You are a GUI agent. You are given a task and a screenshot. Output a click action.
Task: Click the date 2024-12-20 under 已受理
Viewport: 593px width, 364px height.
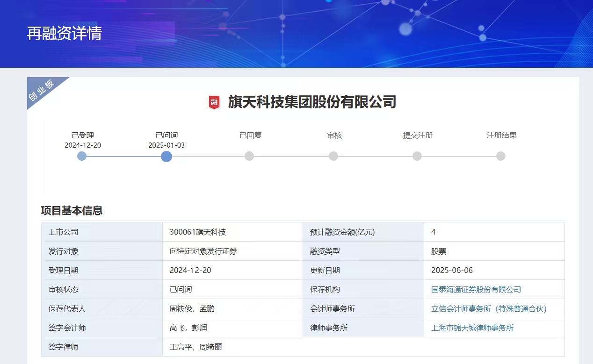tap(83, 145)
